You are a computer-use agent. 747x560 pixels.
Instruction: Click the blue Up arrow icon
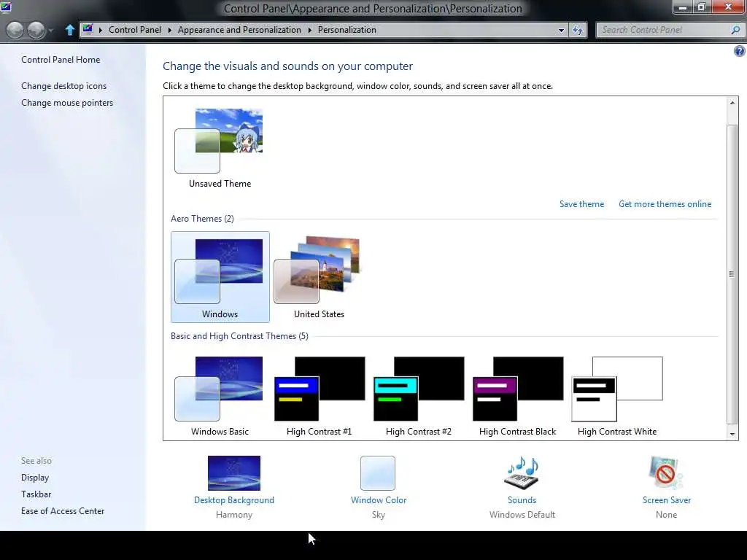point(69,30)
